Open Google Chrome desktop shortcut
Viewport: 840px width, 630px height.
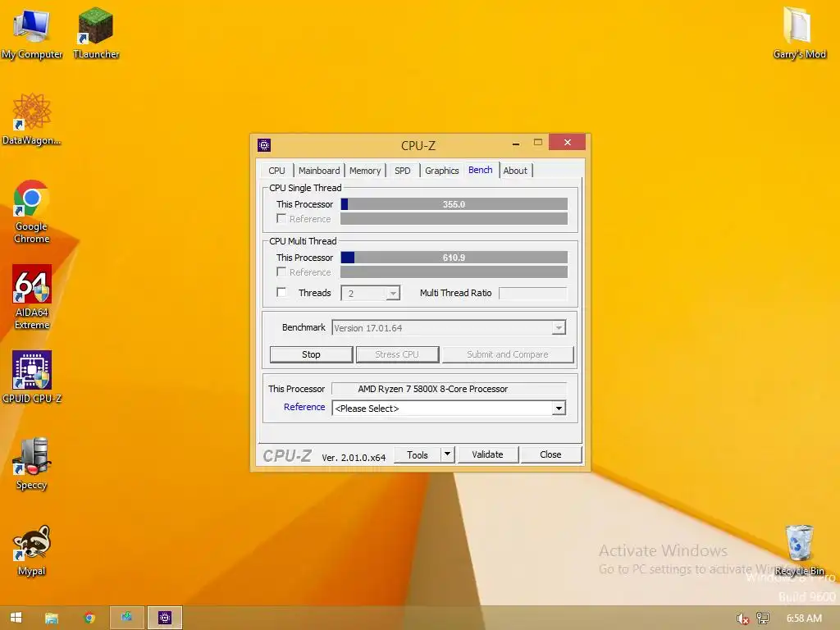(32, 212)
